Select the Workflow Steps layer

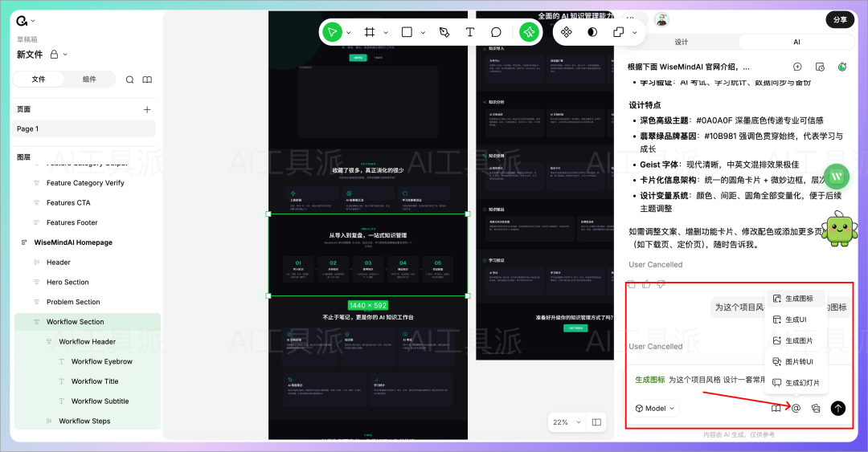86,421
